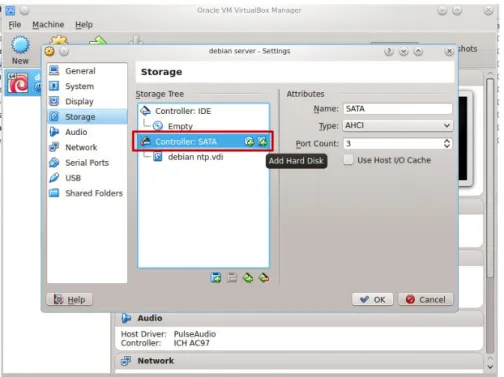Click the Help button in settings dialog
Screen dimensions: 504x377
[x=69, y=300]
